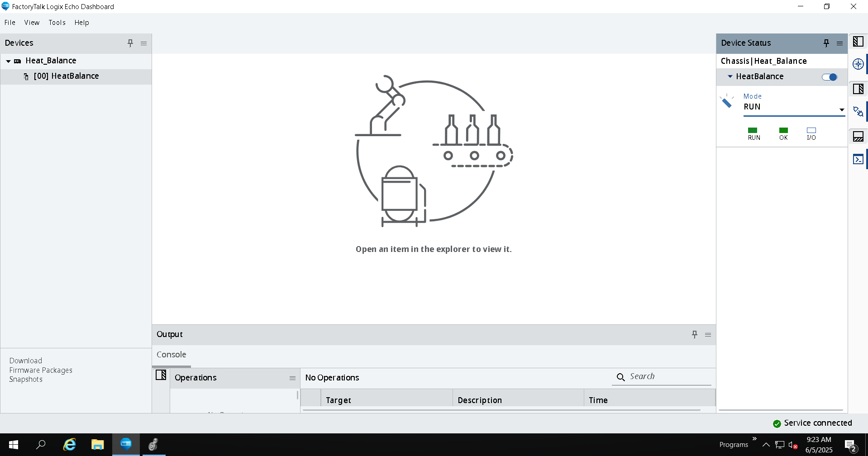Image resolution: width=868 pixels, height=456 pixels.
Task: Open Device Status panel options menu
Action: [x=839, y=43]
